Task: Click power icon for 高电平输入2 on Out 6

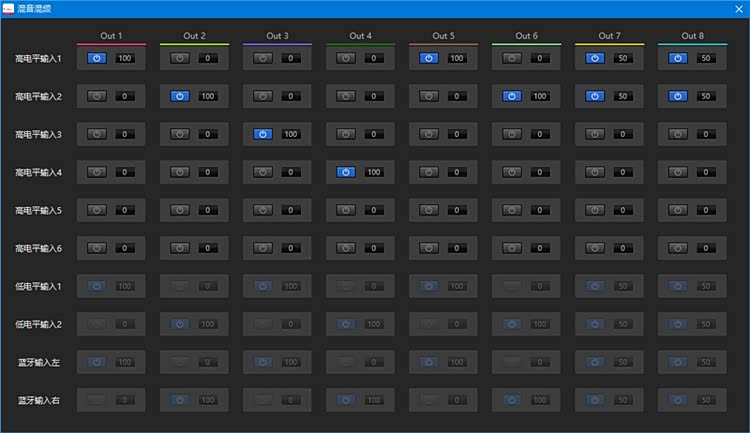Action: coord(512,97)
